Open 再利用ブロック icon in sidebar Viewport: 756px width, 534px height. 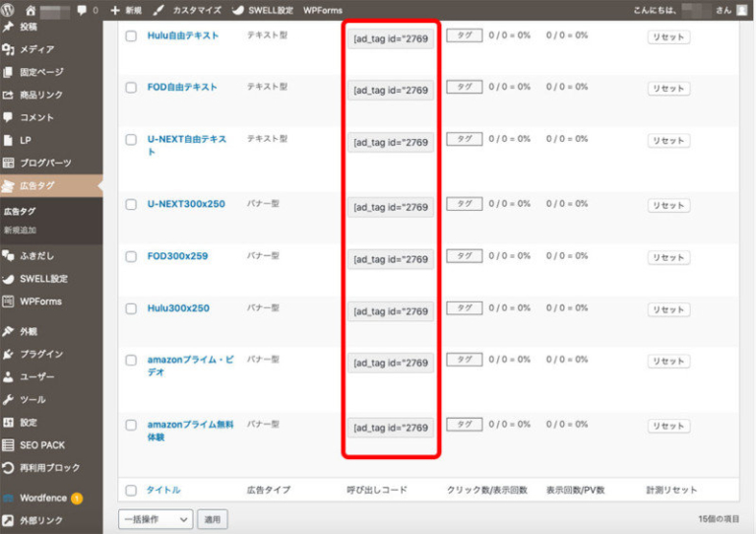[8, 468]
